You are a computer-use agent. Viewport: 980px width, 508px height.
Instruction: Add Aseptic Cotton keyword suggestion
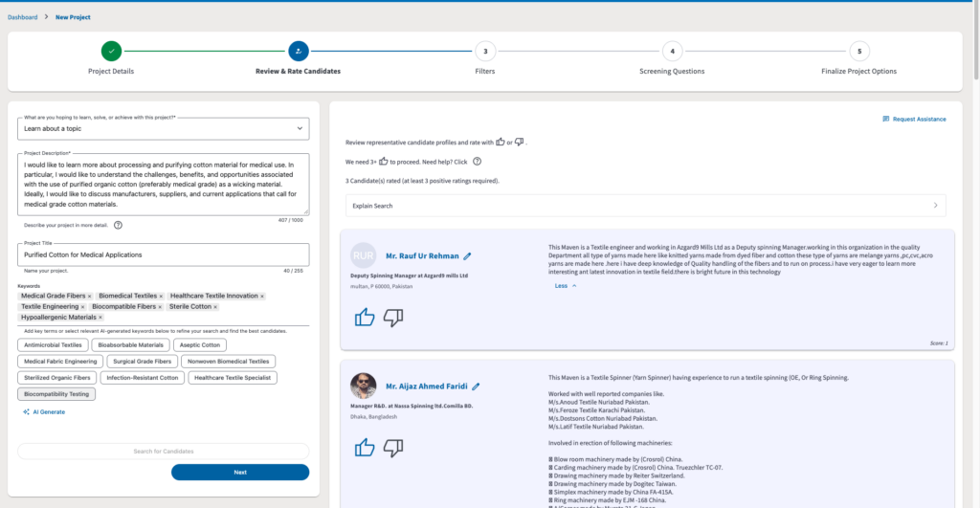(200, 345)
